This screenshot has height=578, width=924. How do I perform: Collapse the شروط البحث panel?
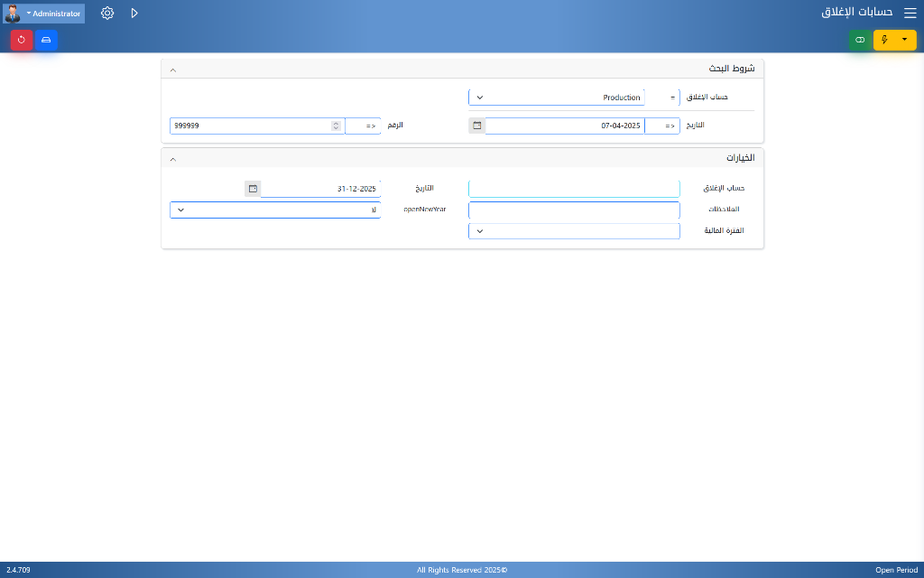click(173, 69)
